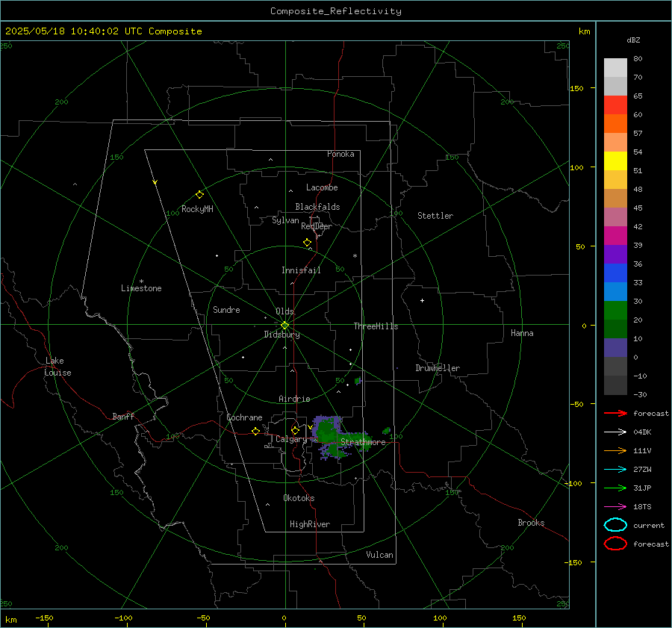Click the small echo blob northeast of Strathmore
Viewport: 672px width, 628px height.
point(387,430)
